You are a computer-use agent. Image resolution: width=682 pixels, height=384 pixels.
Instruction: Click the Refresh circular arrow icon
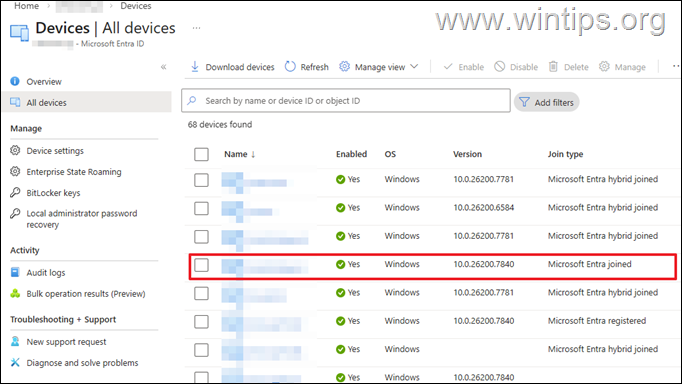click(290, 67)
